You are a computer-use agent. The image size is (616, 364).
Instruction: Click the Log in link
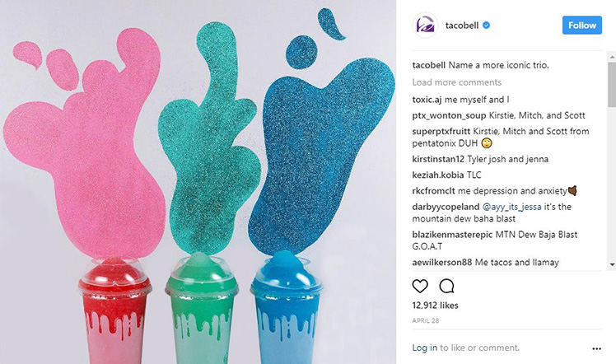pyautogui.click(x=424, y=348)
